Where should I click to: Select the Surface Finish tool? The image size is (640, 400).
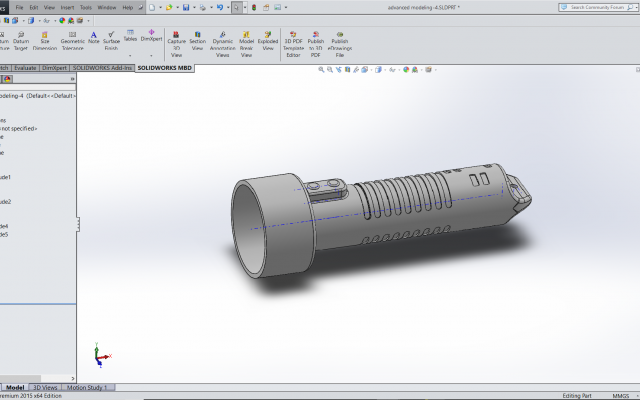(111, 41)
